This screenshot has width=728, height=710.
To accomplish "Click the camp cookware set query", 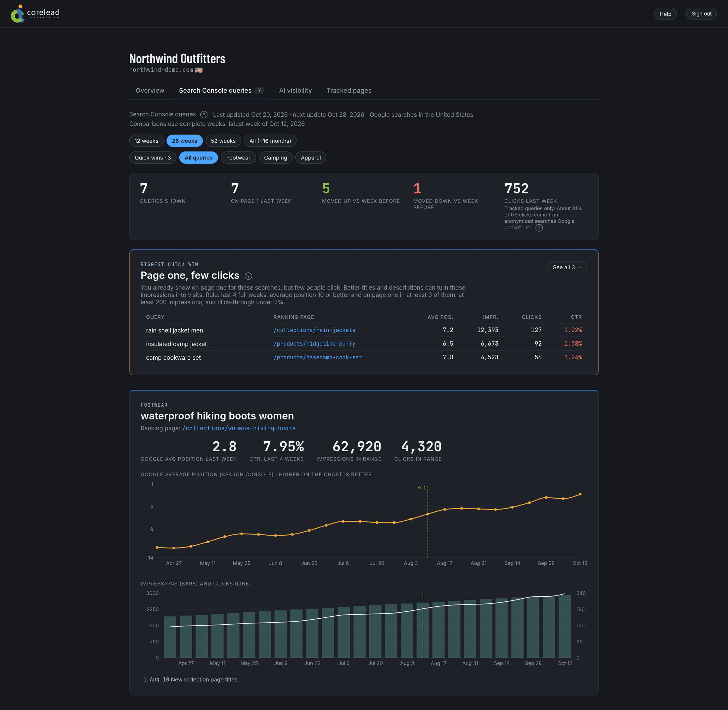I will [173, 358].
